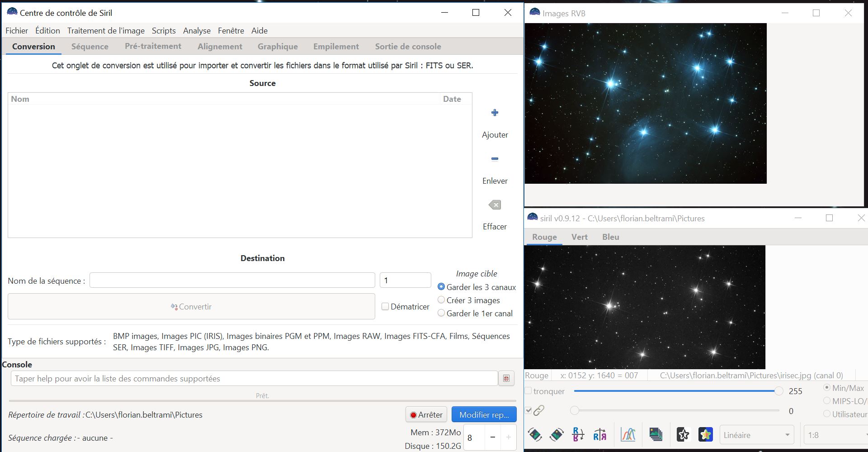Toggle false color rendering star icon
Screen dimensions: 868x452
click(x=705, y=435)
